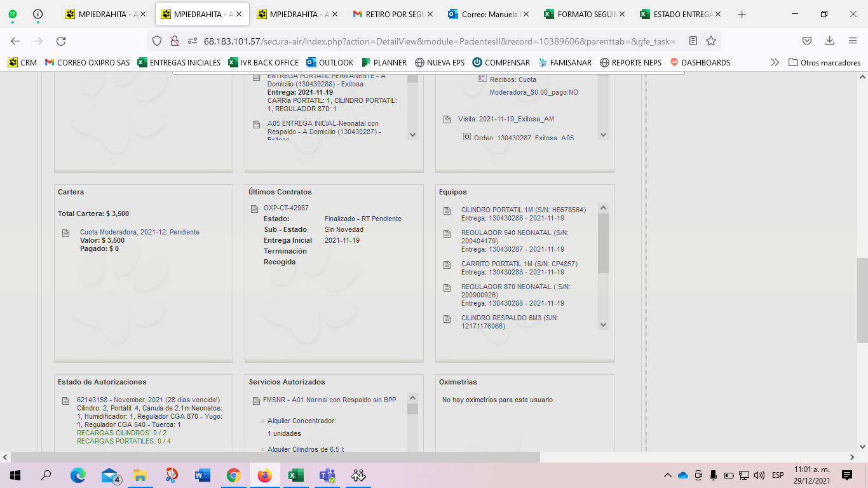Switch to the ESTADO ENTREGA tab

click(x=681, y=14)
